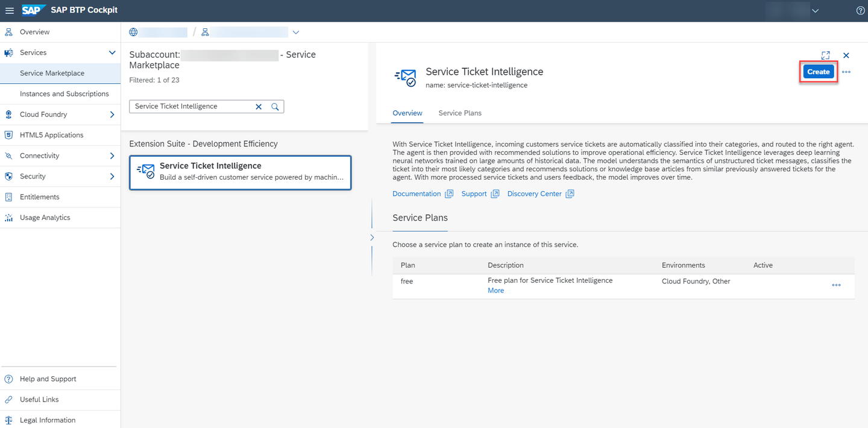
Task: Expand the Connectivity section
Action: pyautogui.click(x=112, y=156)
